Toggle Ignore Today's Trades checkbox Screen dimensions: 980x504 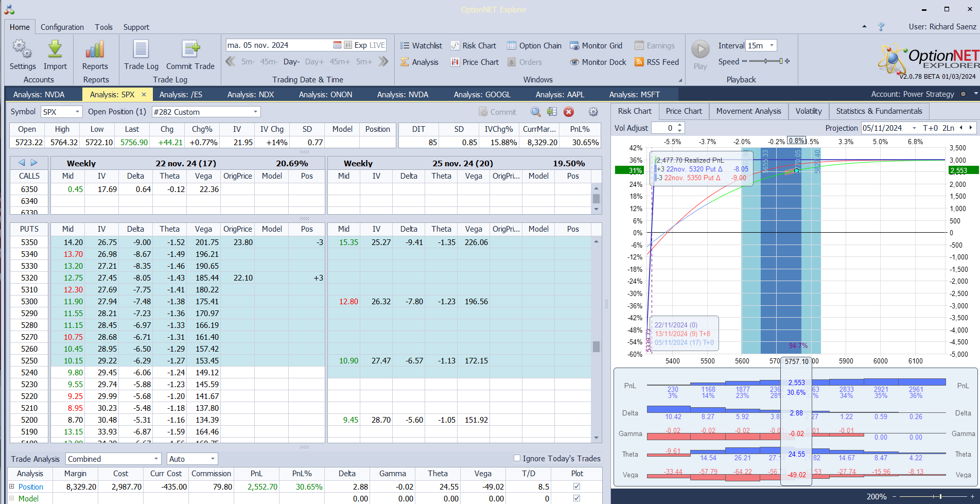pos(517,458)
